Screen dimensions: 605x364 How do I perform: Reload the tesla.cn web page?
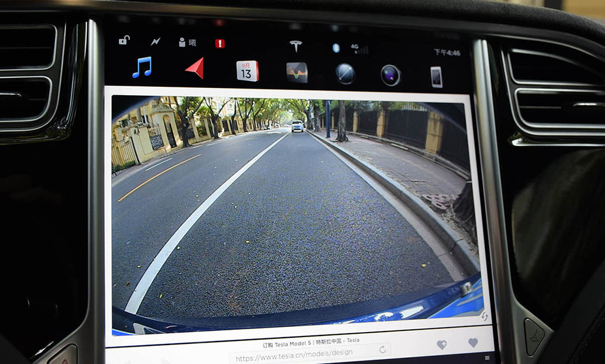(383, 349)
